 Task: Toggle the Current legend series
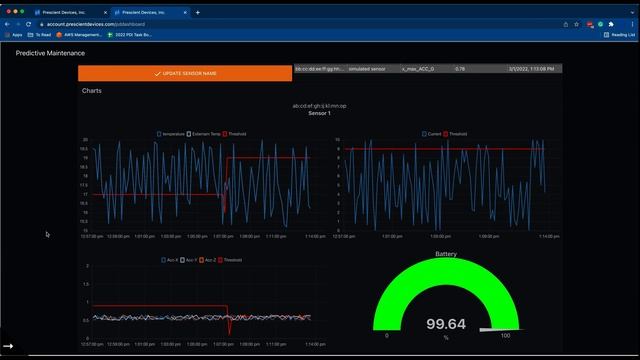(x=431, y=134)
